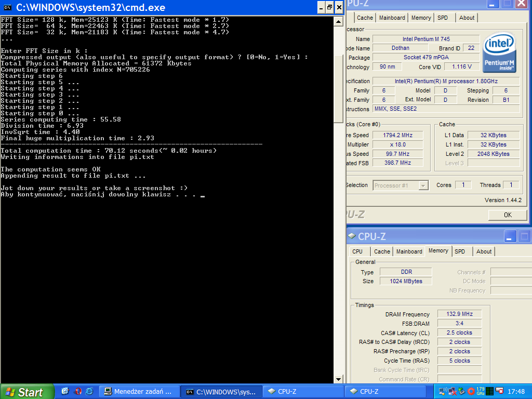
Task: Click OK in the CPU-Z processor window
Action: click(x=508, y=215)
